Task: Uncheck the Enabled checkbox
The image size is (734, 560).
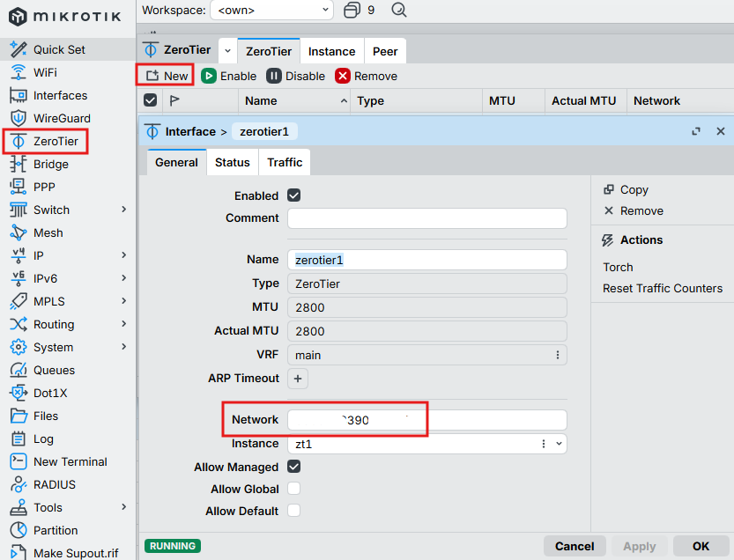Action: 294,195
